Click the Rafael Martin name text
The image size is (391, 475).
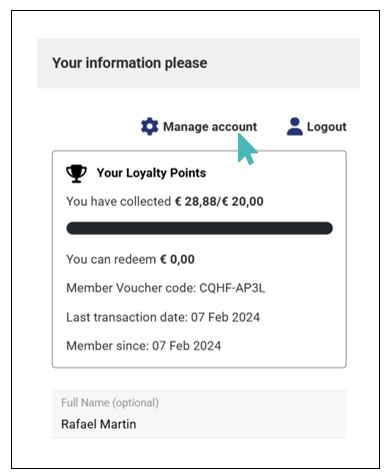98,424
